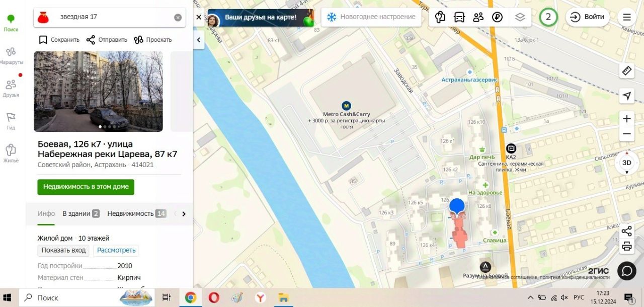644x307 pixels.
Task: Click the KA2 store marker
Action: pos(511,148)
